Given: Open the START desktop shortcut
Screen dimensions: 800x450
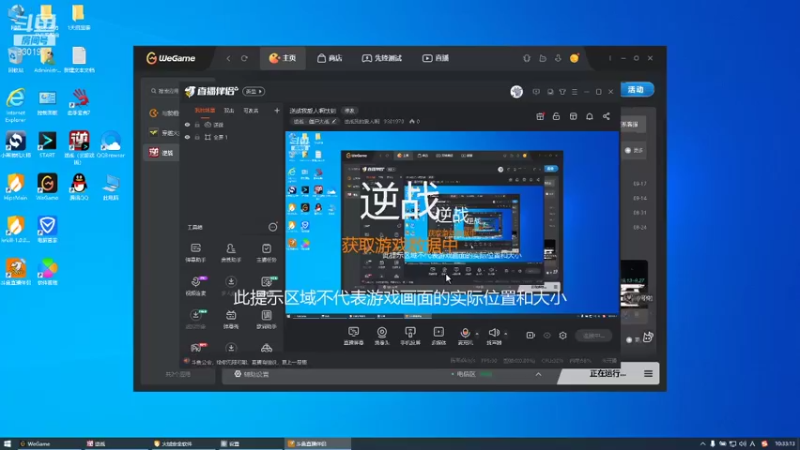Looking at the screenshot, I should (47, 145).
